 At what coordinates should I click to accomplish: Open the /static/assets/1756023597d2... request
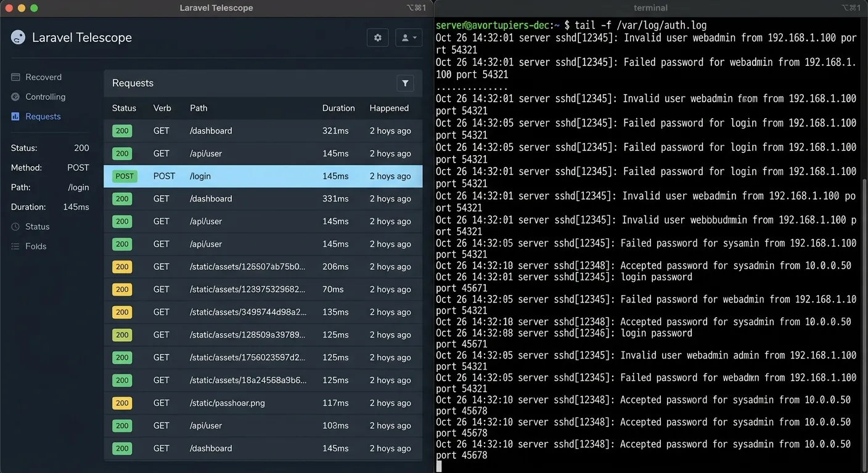[248, 357]
